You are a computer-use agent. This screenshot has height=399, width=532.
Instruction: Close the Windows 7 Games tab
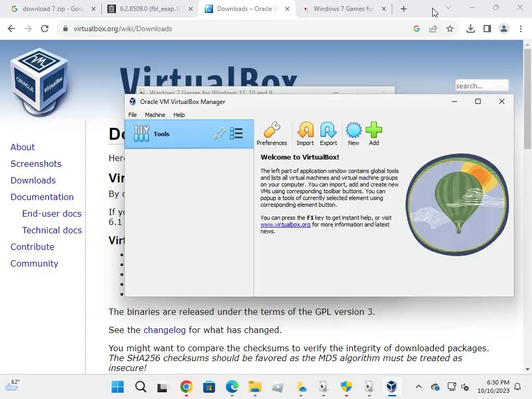tap(384, 9)
